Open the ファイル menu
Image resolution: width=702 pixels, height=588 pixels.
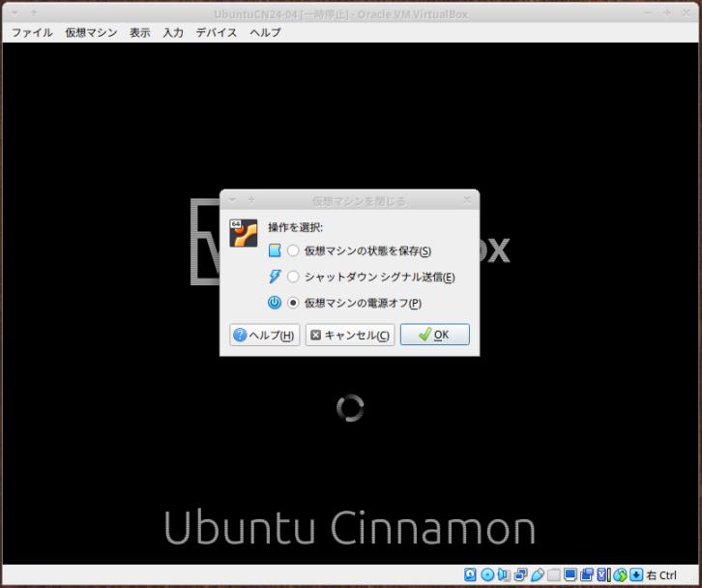pyautogui.click(x=32, y=32)
